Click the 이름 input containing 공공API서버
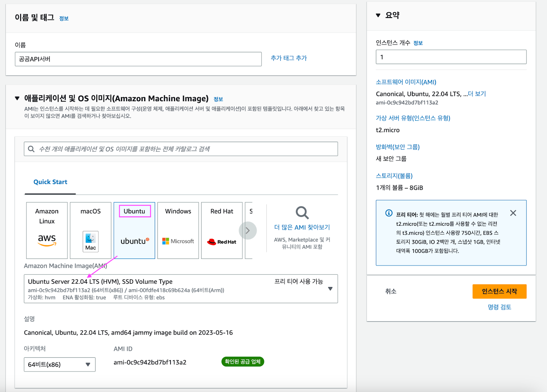 pyautogui.click(x=138, y=59)
